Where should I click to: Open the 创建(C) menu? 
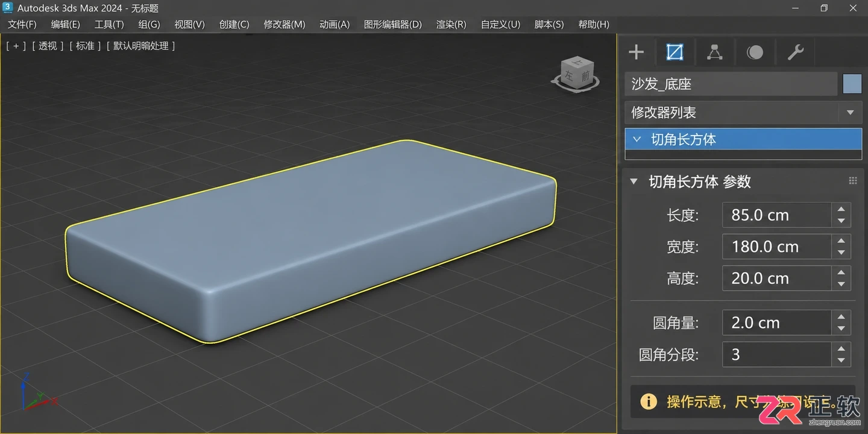[234, 24]
